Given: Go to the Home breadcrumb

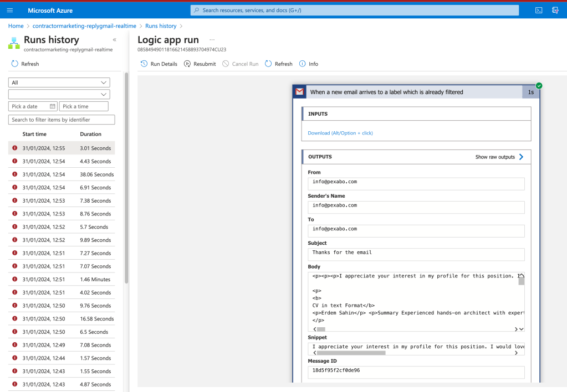Looking at the screenshot, I should (x=16, y=26).
